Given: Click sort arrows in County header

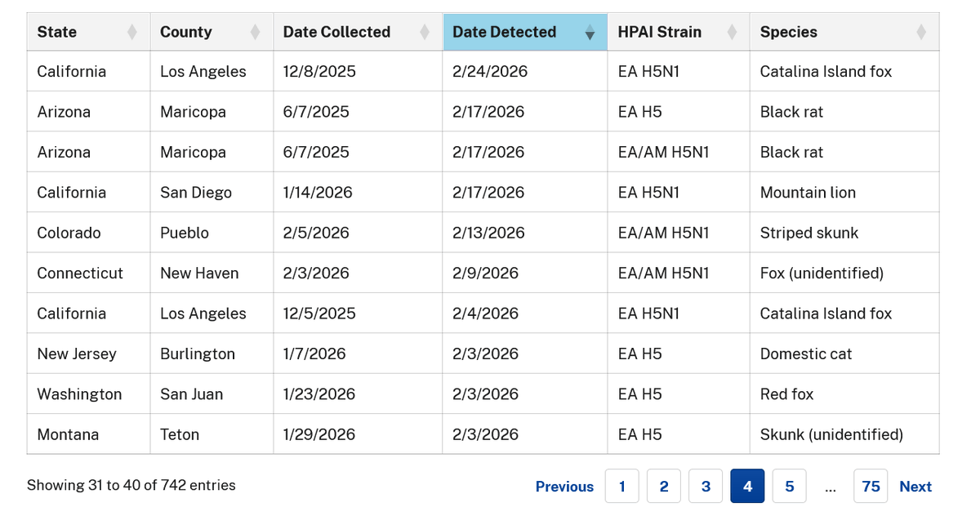Looking at the screenshot, I should point(256,33).
